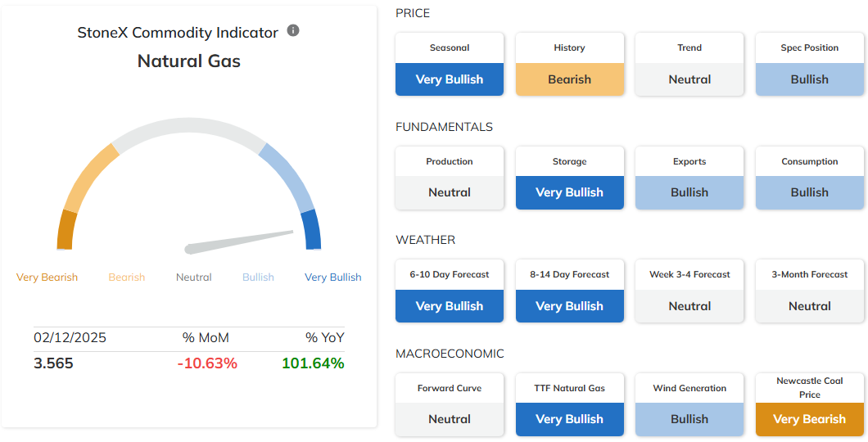Click the dark blue Very Bullish gauge segment
This screenshot has width=868, height=442.
312,229
